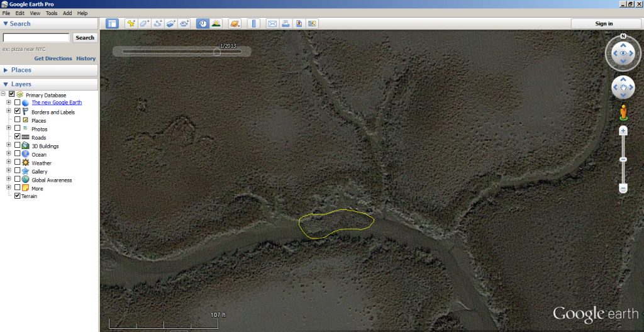The image size is (644, 332).
Task: Click the zoom slider handle
Action: tap(623, 160)
